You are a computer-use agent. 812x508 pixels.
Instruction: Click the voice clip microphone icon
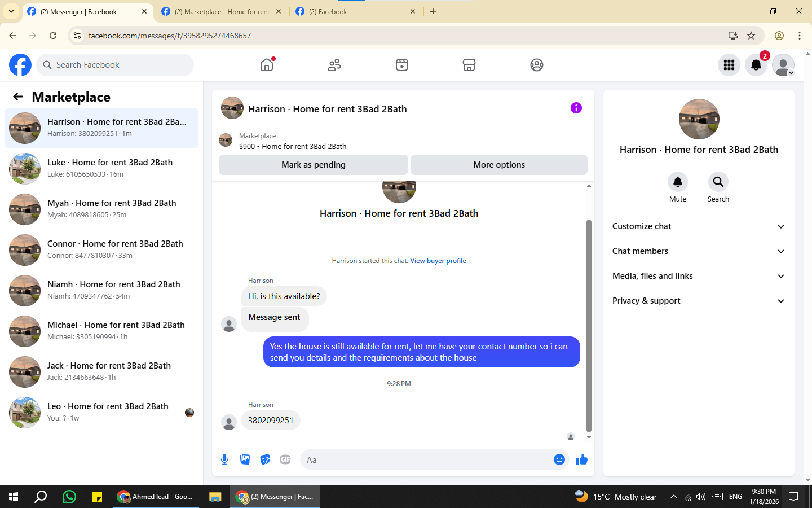pos(224,459)
